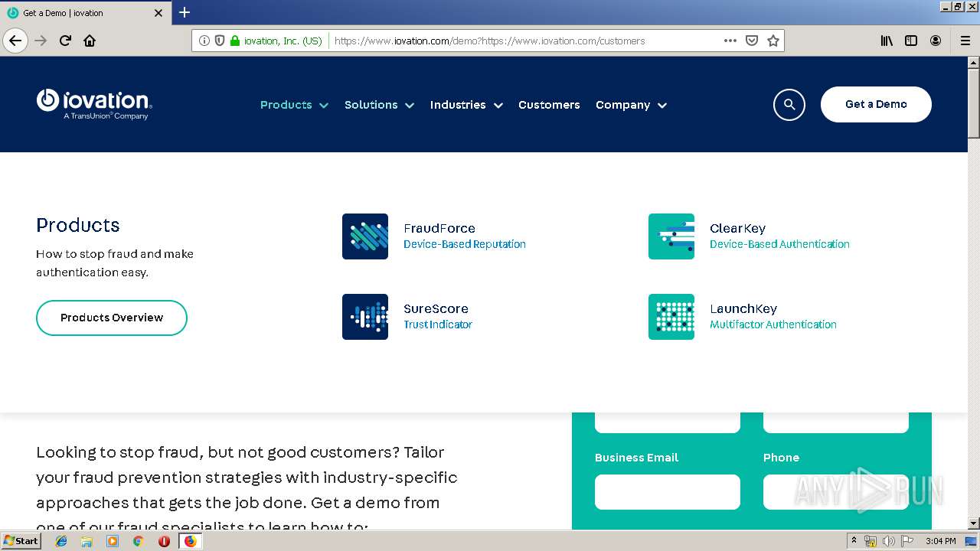
Task: Show hidden system tray icons arrow
Action: click(854, 541)
